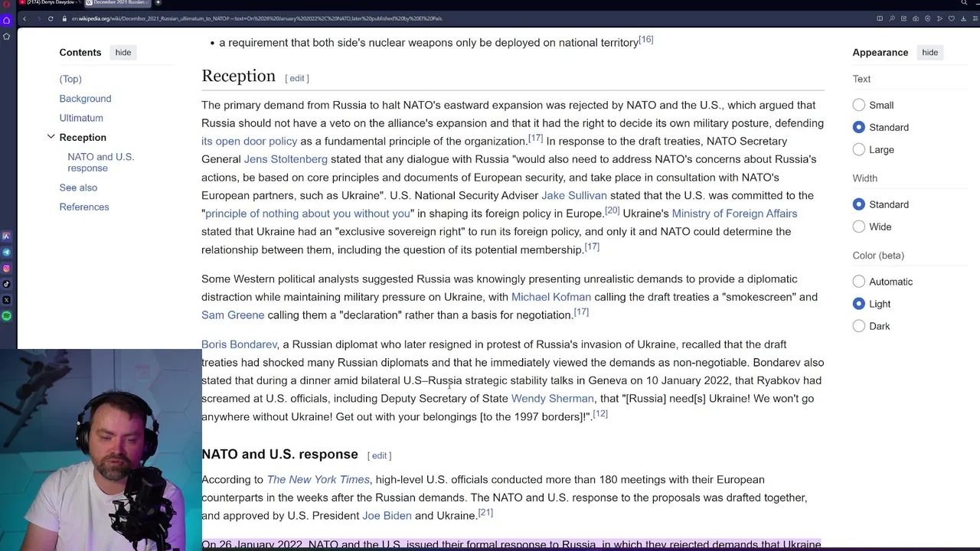Jump to NATO and U.S. response in Contents
Viewport: 980px width, 551px height.
[x=100, y=162]
